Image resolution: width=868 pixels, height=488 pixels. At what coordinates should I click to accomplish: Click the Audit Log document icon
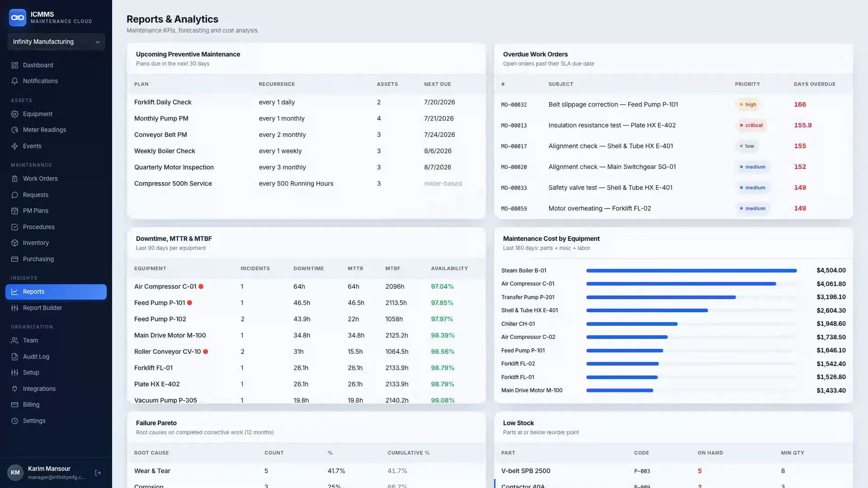coord(14,357)
